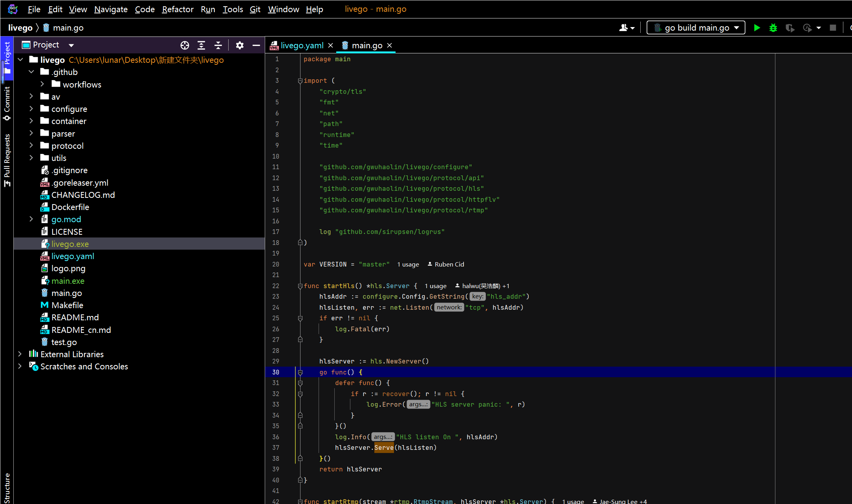The image size is (852, 504).
Task: Toggle the Commit tool window
Action: point(7,103)
